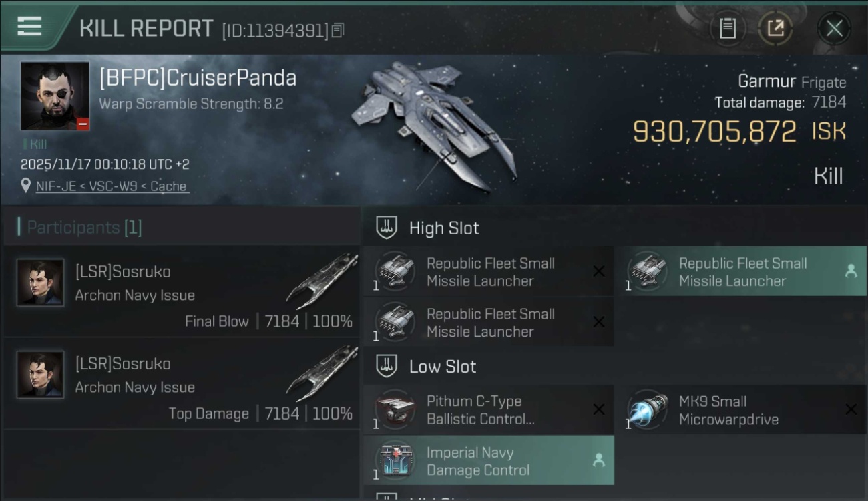Select the dropped Republic Fleet Small Missile Launcher
This screenshot has height=501, width=868.
(740, 271)
